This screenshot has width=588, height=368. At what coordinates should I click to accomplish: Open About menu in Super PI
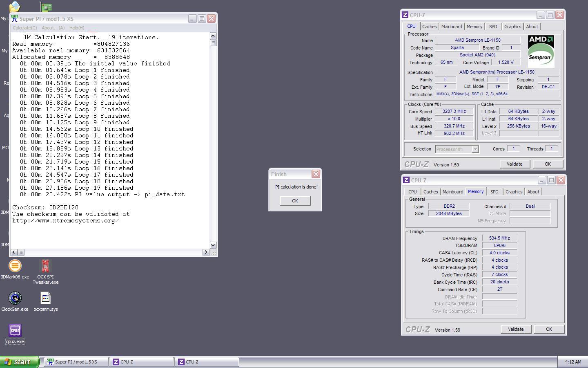click(53, 28)
